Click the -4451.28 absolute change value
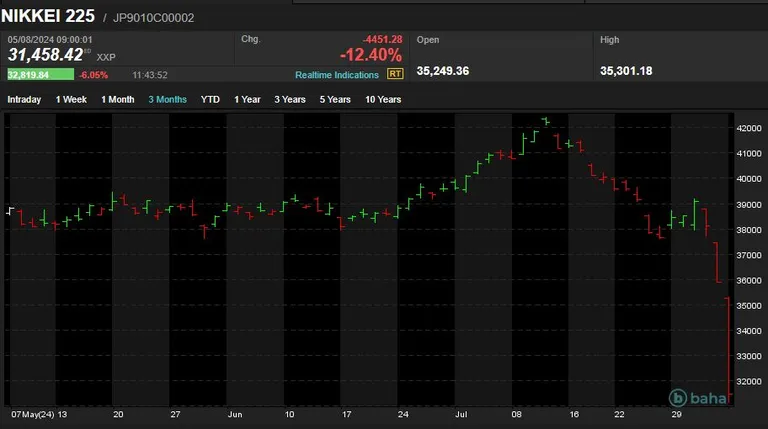Screen dimensions: 768x429 click(x=383, y=39)
